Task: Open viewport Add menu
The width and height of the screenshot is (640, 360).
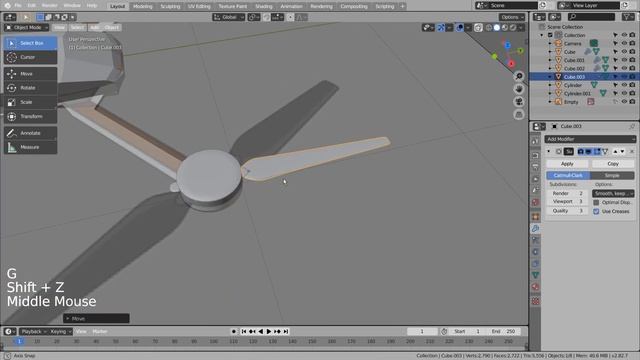Action: click(94, 27)
